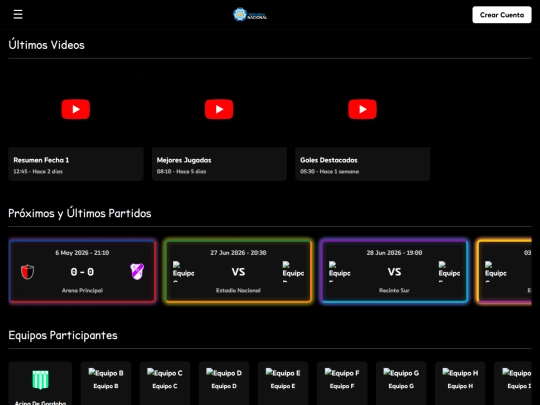The image size is (540, 405).
Task: Click the Recinto Sur venue text
Action: (394, 290)
